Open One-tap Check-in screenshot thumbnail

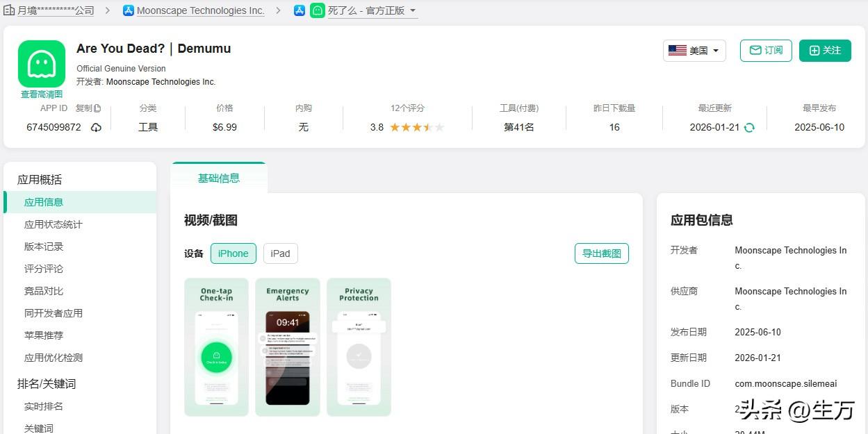[216, 347]
